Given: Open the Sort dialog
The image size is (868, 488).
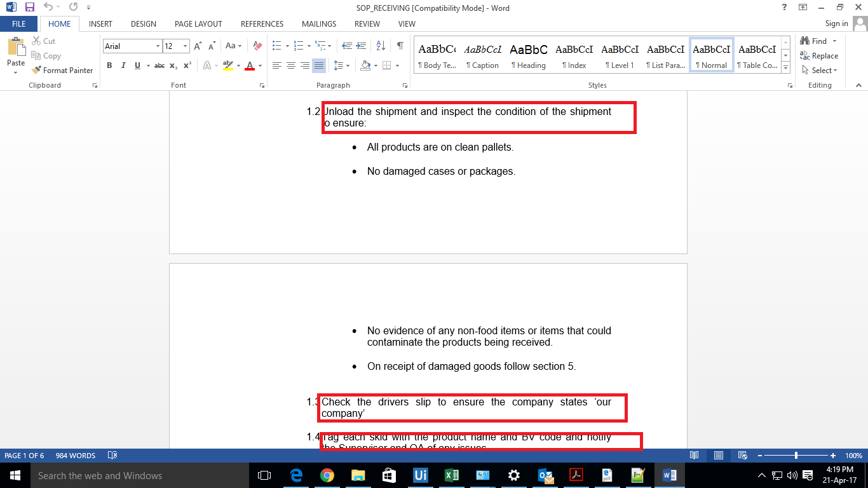Looking at the screenshot, I should coord(380,45).
